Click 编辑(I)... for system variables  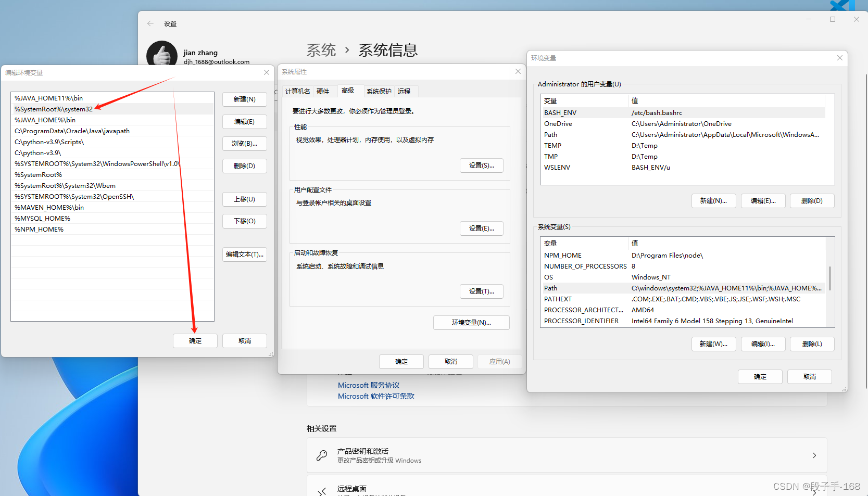click(x=763, y=344)
